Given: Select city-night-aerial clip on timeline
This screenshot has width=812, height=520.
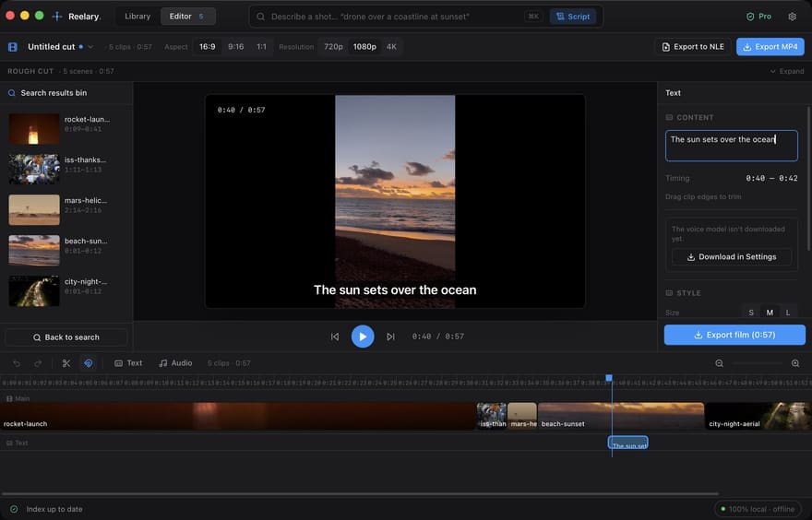Looking at the screenshot, I should point(758,417).
